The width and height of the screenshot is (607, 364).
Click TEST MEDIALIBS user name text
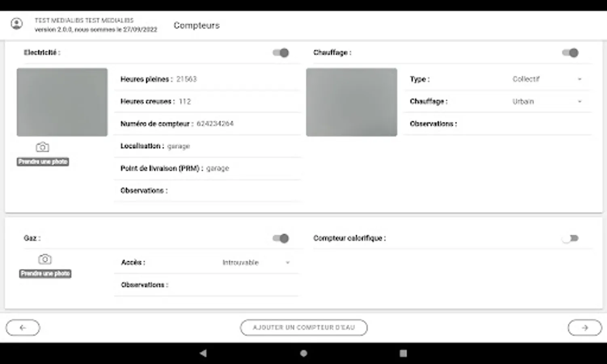[84, 20]
